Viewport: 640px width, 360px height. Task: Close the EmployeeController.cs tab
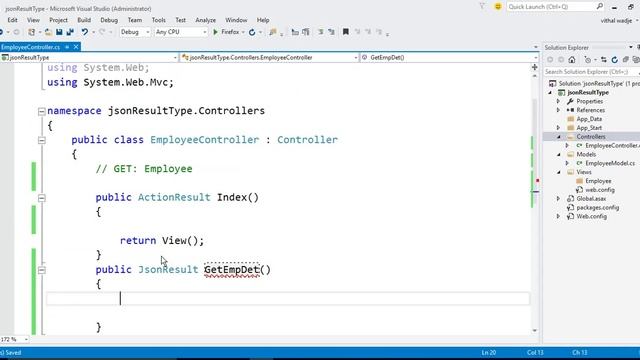pyautogui.click(x=76, y=47)
